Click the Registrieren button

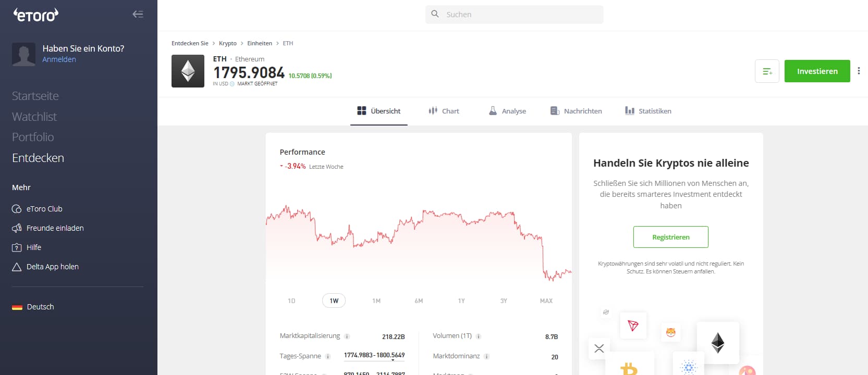coord(671,237)
